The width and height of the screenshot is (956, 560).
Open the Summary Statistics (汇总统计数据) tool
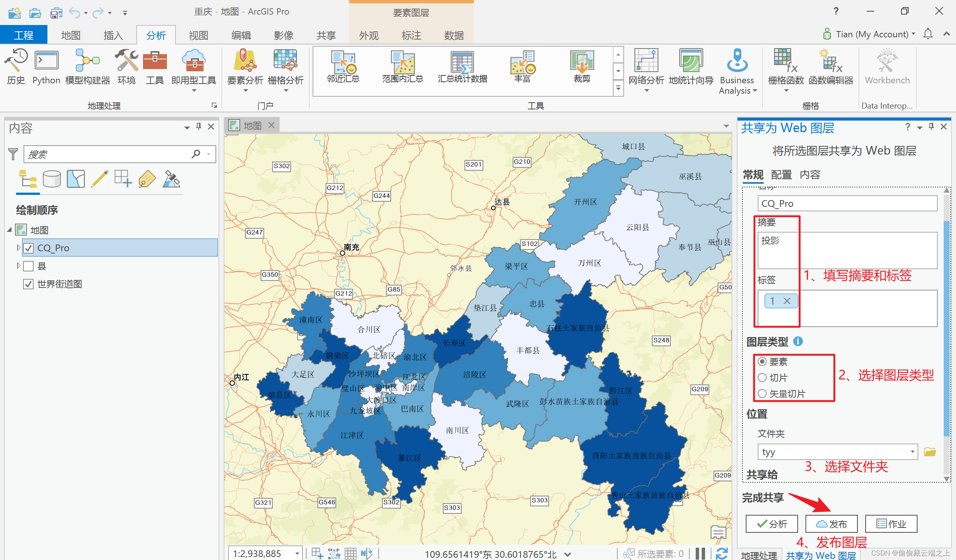[x=462, y=67]
